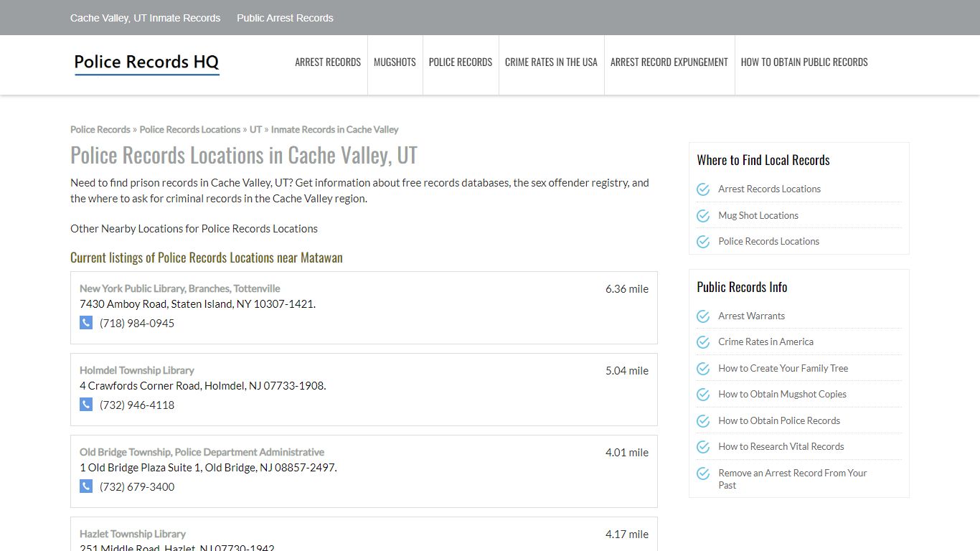Open Arrest Warrants sidebar link

click(x=751, y=316)
